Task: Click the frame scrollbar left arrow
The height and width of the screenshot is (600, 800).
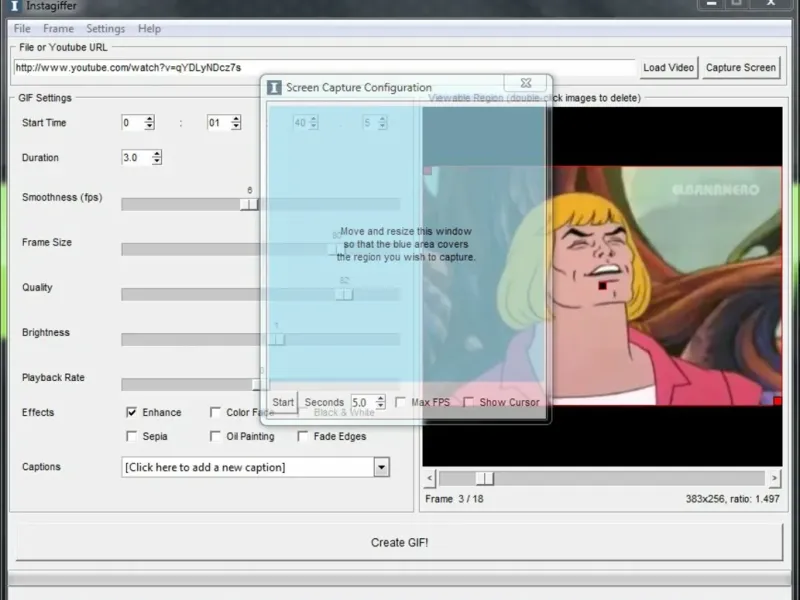Action: point(430,478)
